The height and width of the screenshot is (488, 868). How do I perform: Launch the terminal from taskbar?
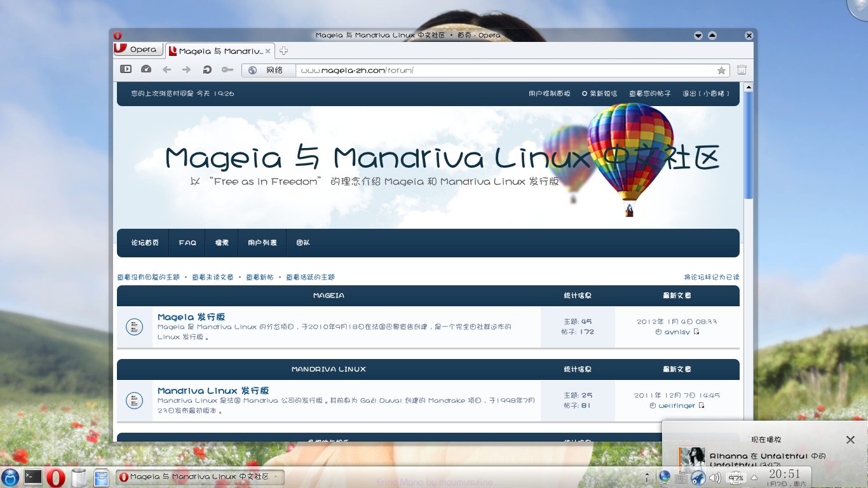pyautogui.click(x=33, y=477)
